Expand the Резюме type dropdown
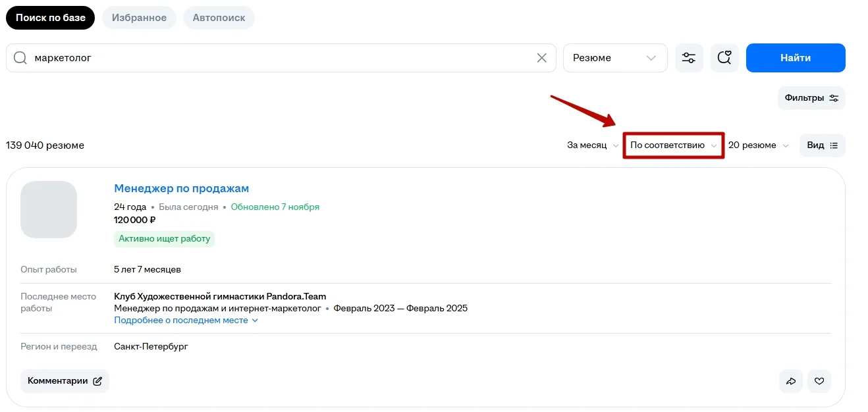868x412 pixels. 614,58
